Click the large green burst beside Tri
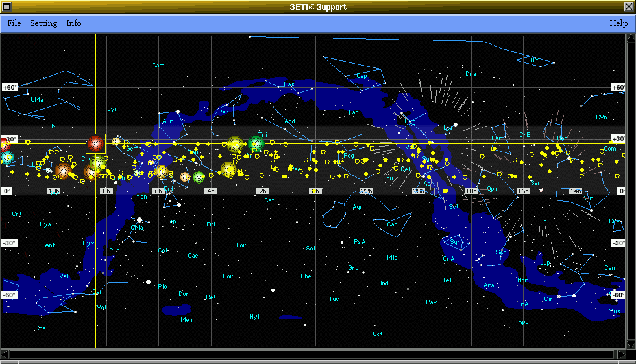The width and height of the screenshot is (636, 364). point(256,143)
